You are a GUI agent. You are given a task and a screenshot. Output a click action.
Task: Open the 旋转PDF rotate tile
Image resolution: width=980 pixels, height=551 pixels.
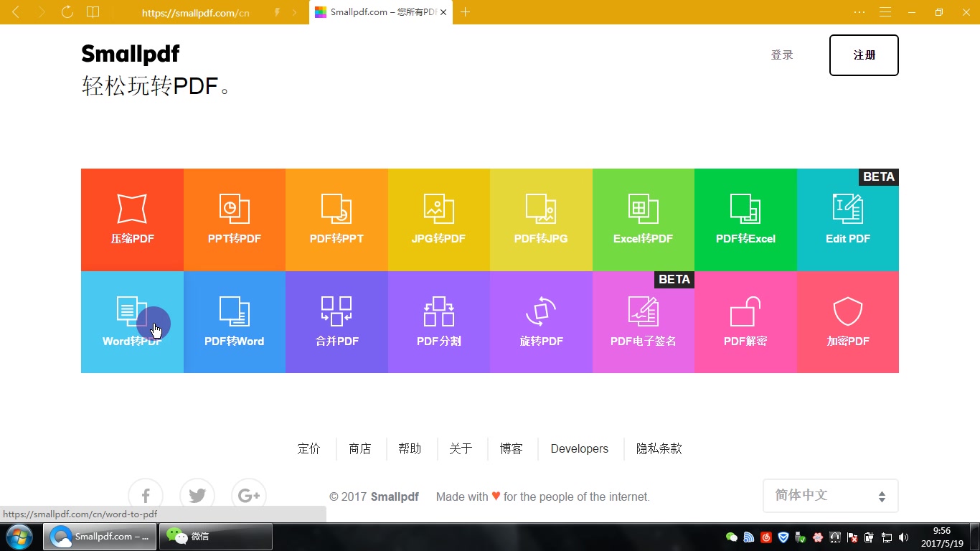pyautogui.click(x=541, y=322)
